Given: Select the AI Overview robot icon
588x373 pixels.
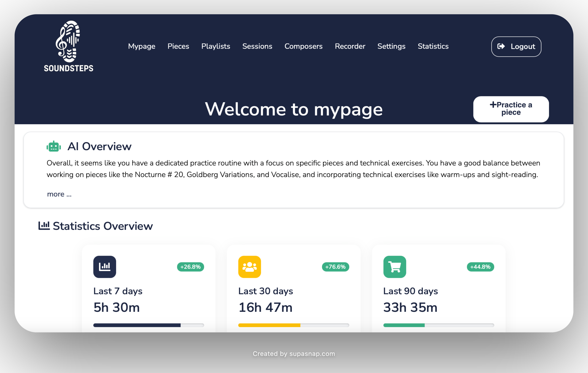Looking at the screenshot, I should click(x=54, y=146).
